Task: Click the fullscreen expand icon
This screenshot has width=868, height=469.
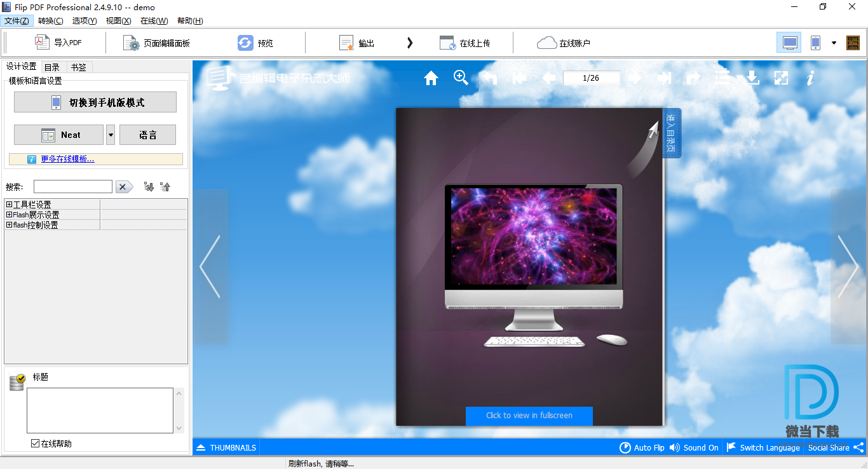Action: coord(781,78)
